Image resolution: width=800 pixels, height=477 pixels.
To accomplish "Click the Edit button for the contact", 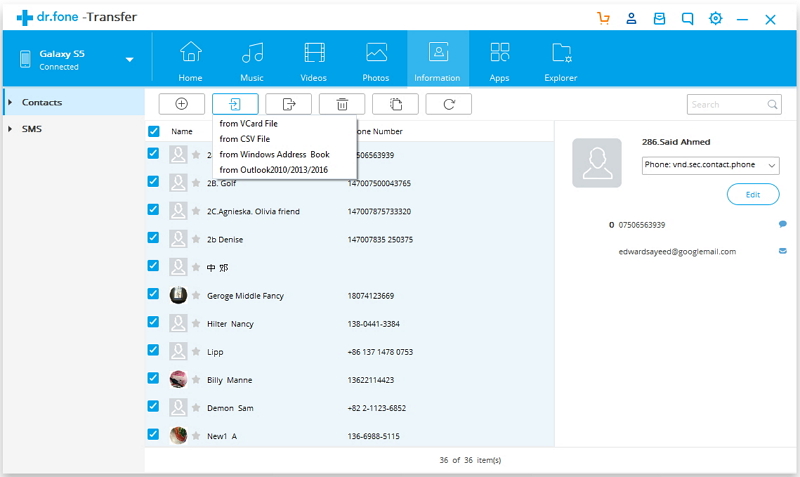I will pyautogui.click(x=752, y=195).
